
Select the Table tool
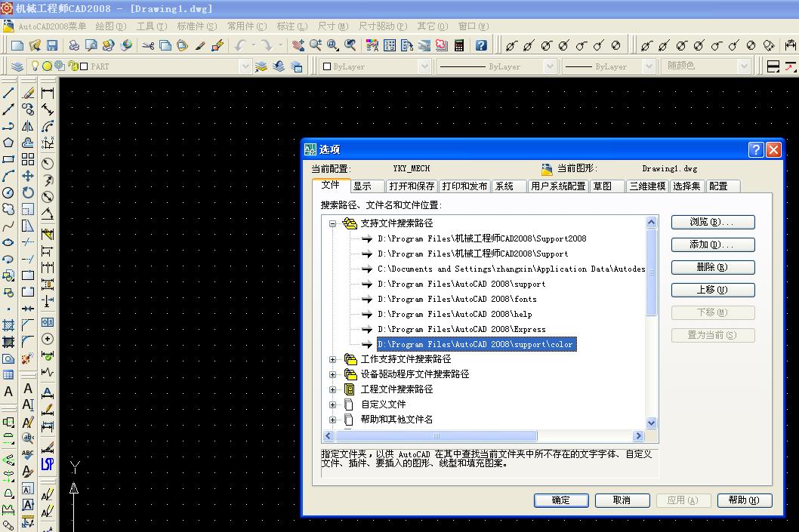coord(8,375)
